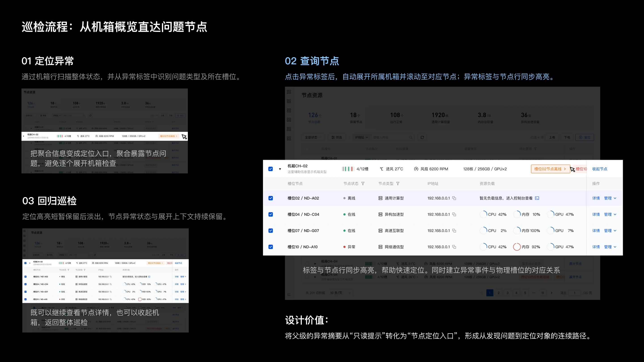Image resolution: width=644 pixels, height=362 pixels.
Task: Click the dimmed 复位 button in the toolbar
Action: point(585,137)
